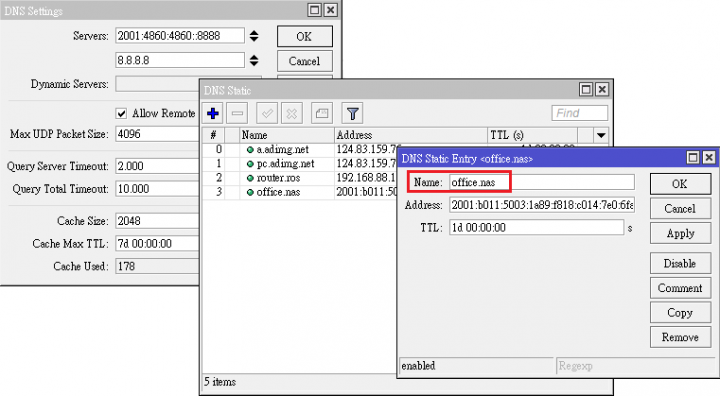This screenshot has height=396, width=720.
Task: Click the minus Remove icon in DNS Static toolbar
Action: 237,113
